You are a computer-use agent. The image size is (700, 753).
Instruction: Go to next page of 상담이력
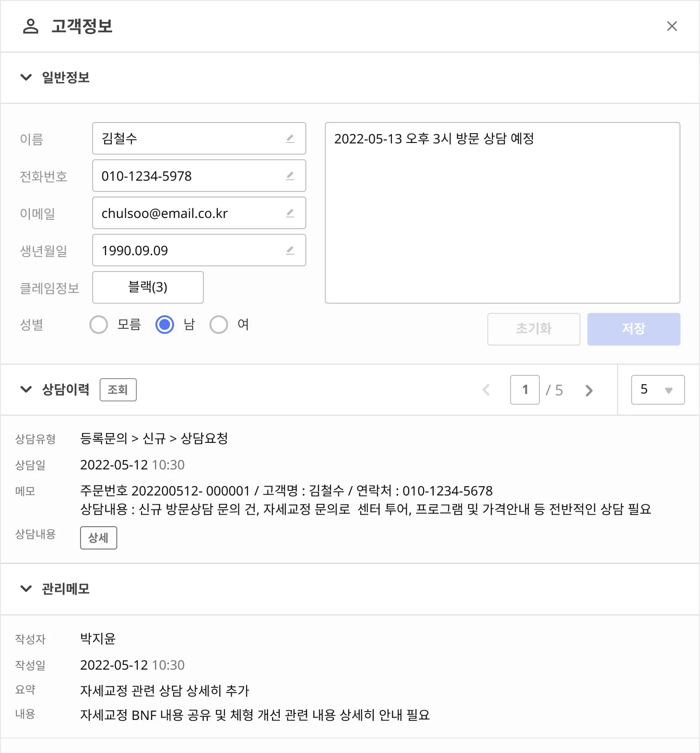pyautogui.click(x=589, y=390)
